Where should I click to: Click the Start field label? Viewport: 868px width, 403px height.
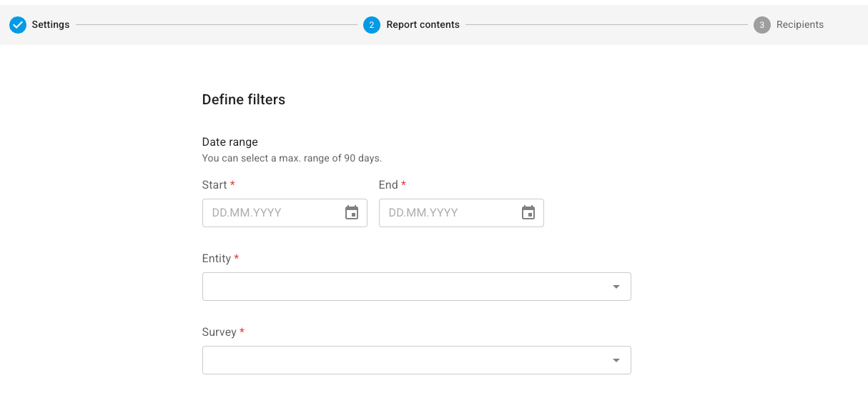click(x=214, y=185)
